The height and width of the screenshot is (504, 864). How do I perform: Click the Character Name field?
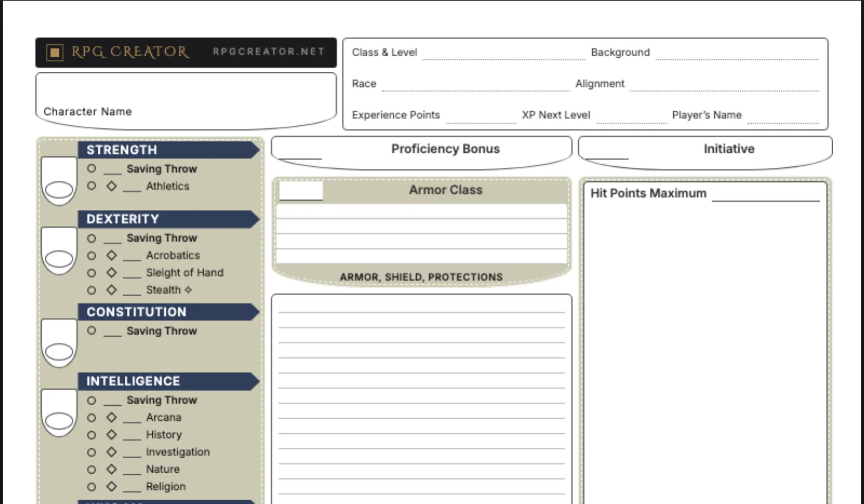(186, 101)
